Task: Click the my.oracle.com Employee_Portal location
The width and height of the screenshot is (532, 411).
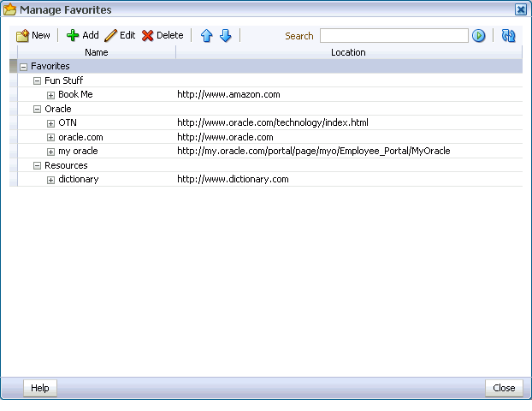Action: pyautogui.click(x=314, y=152)
